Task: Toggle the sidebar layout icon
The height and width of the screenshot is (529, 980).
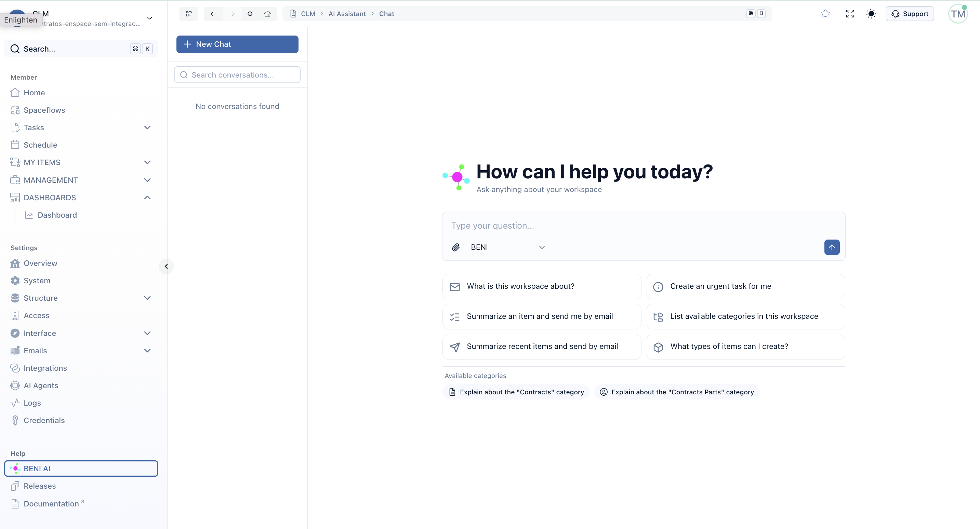Action: click(x=189, y=14)
